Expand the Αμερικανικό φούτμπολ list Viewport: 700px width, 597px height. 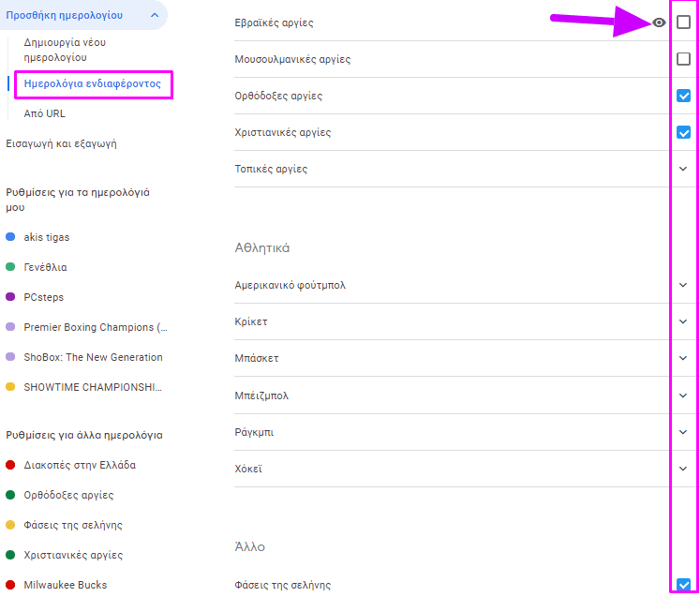click(682, 285)
